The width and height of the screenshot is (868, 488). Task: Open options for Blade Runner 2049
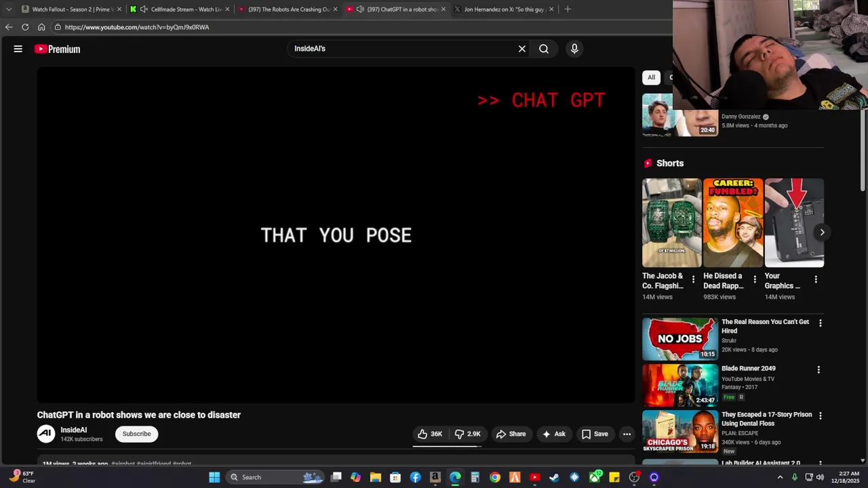click(818, 370)
